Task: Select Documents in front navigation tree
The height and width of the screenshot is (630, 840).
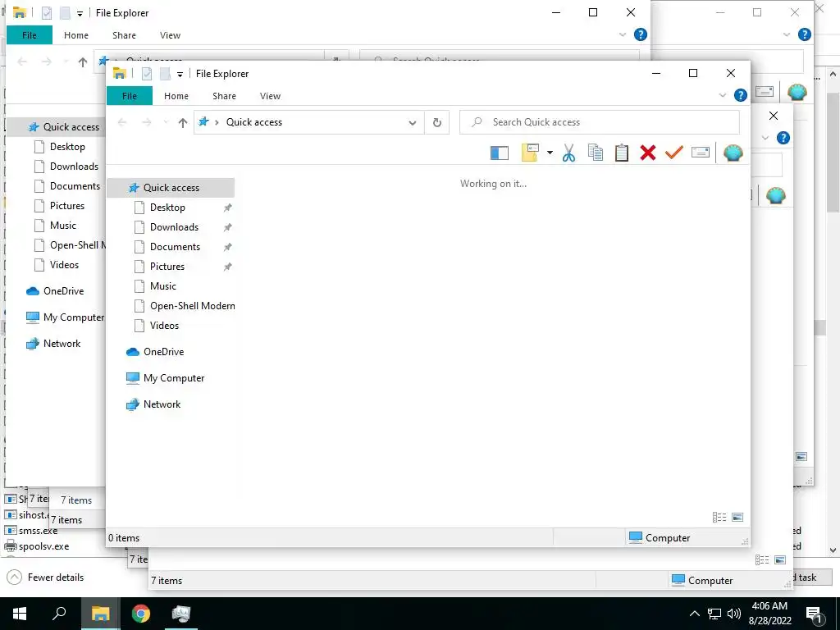Action: tap(175, 247)
